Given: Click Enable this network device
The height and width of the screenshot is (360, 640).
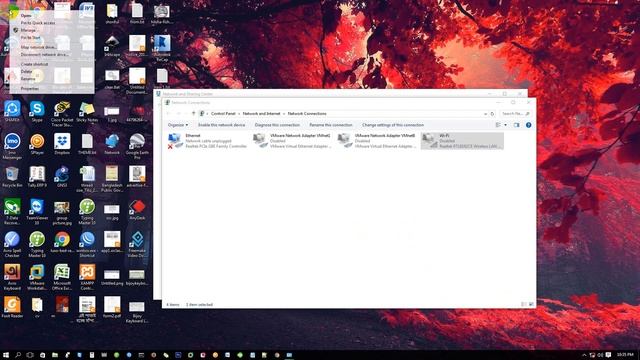Looking at the screenshot, I should click(222, 125).
